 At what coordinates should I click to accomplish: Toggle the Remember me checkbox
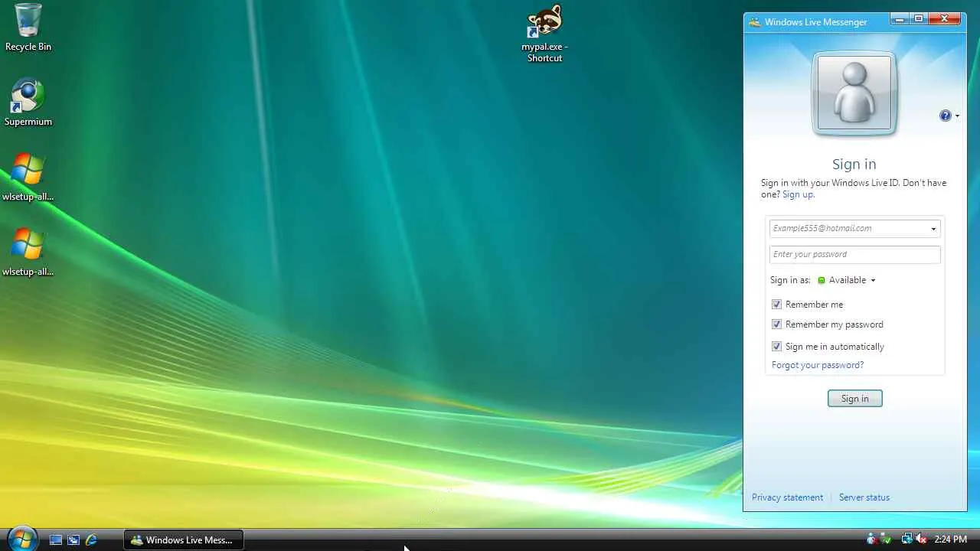click(776, 305)
